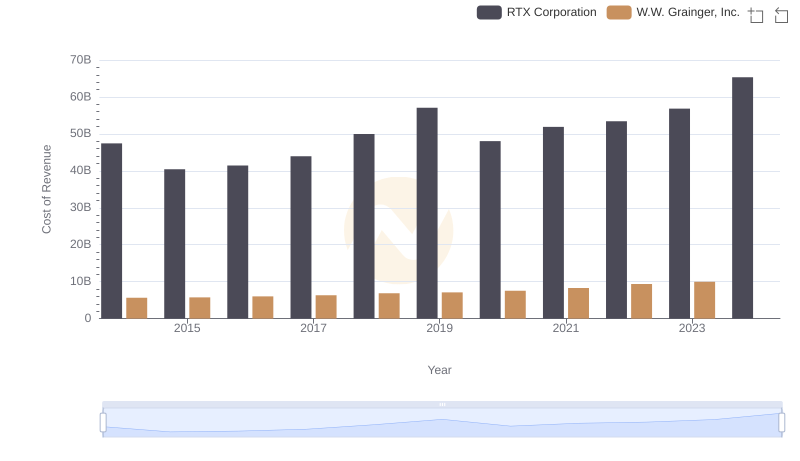Click the x-axis label 2021
The image size is (800, 461).
(x=566, y=328)
